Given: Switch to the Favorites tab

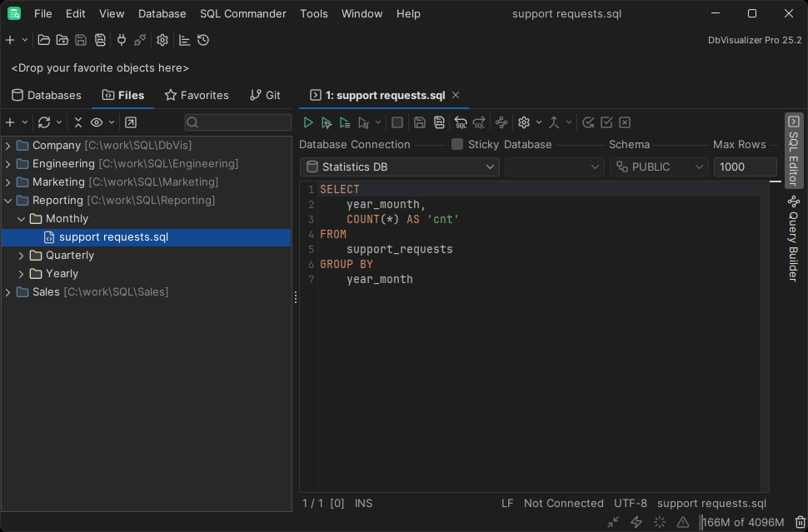Looking at the screenshot, I should point(197,95).
